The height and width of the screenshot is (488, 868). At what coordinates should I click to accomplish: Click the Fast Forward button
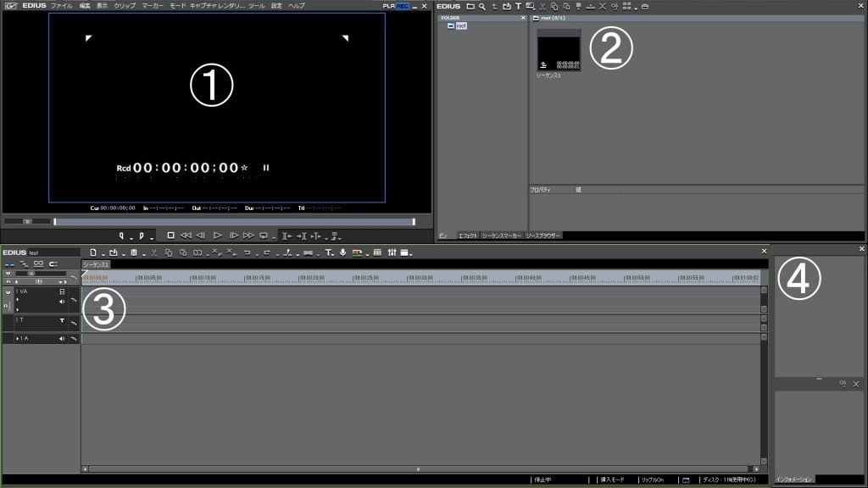point(248,236)
